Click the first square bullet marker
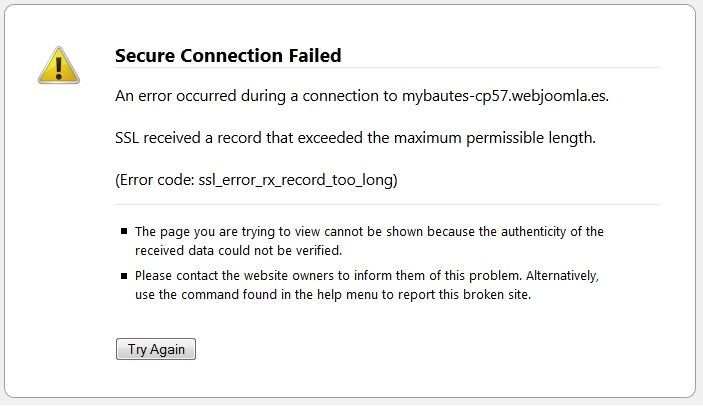The height and width of the screenshot is (406, 703). [x=124, y=231]
